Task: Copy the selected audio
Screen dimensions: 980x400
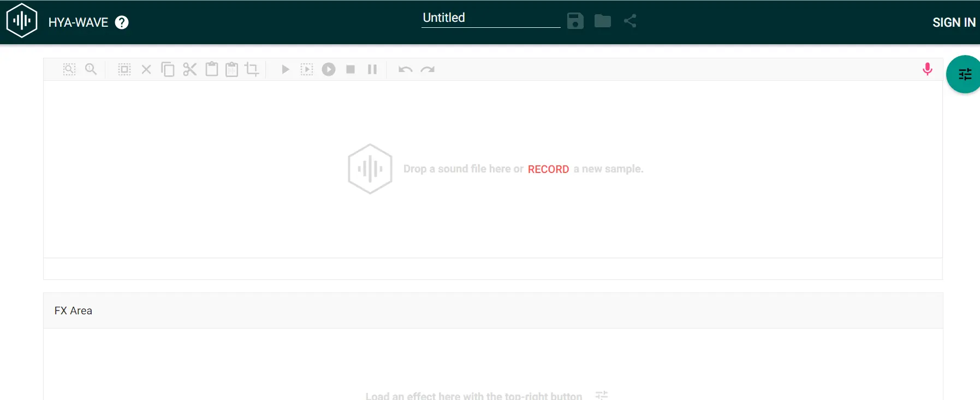Action: (x=168, y=69)
